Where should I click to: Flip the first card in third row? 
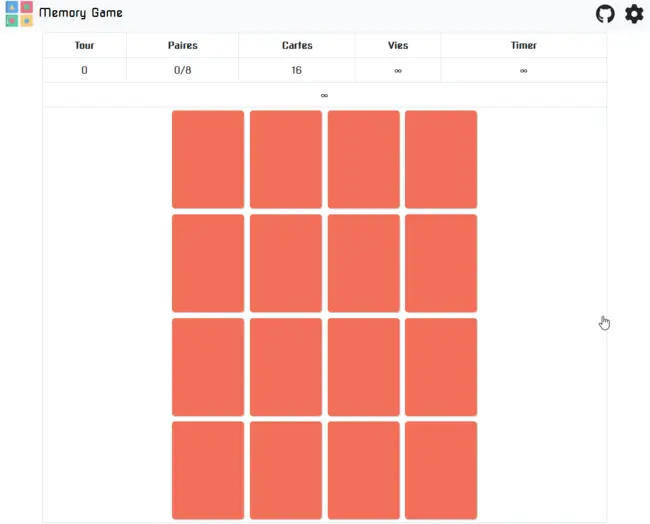tap(208, 367)
